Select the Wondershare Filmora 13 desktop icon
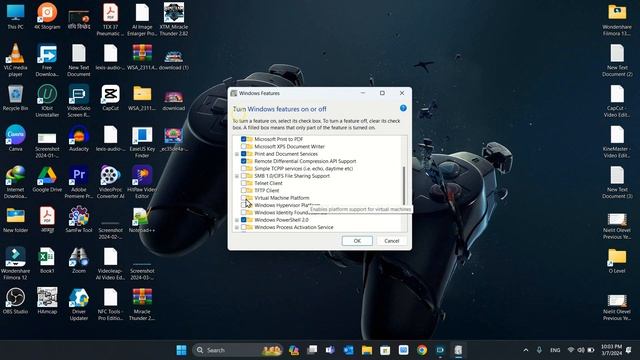The image size is (640, 360). pos(617,20)
